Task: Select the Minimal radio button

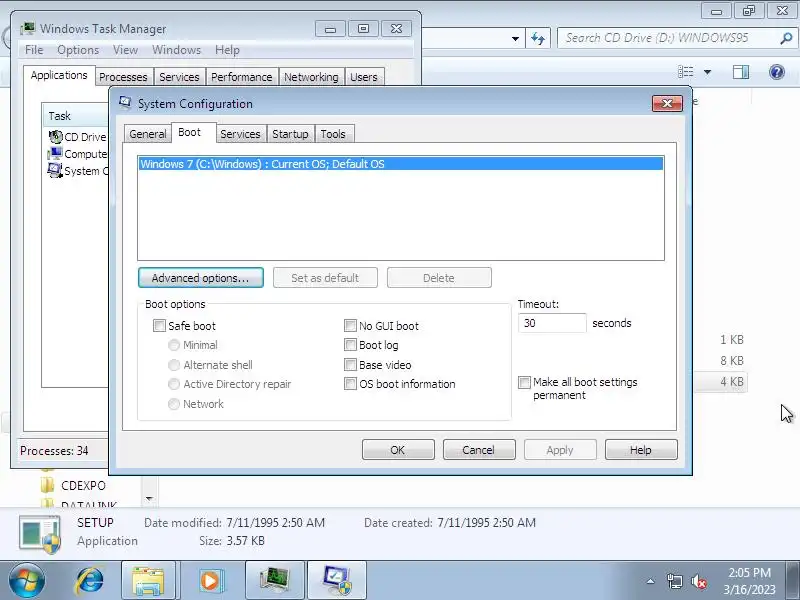Action: tap(173, 345)
